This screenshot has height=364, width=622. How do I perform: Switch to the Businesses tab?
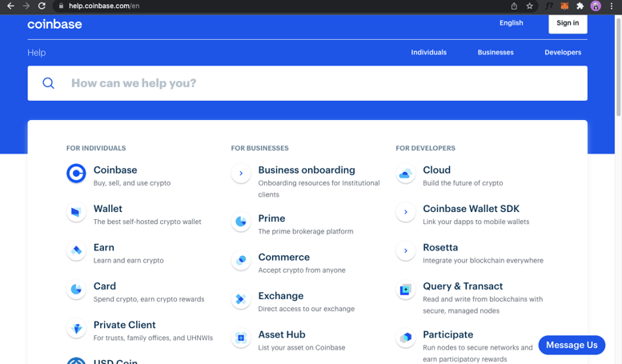[x=496, y=52]
